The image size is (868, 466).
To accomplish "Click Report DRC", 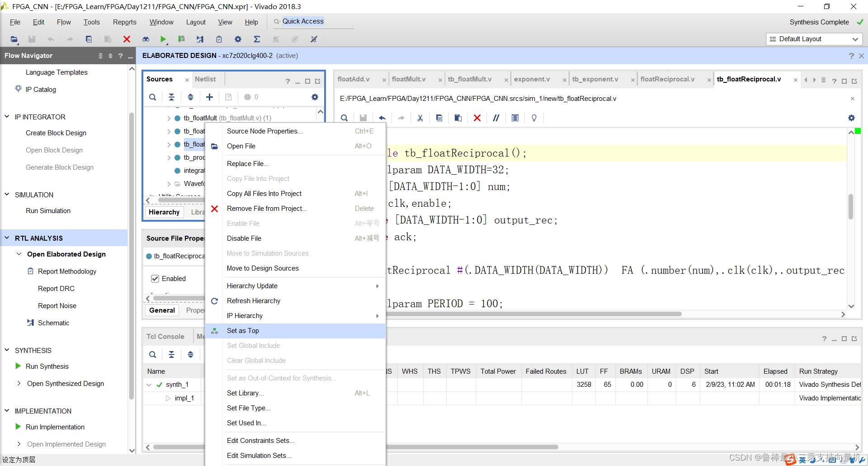I will (x=56, y=289).
